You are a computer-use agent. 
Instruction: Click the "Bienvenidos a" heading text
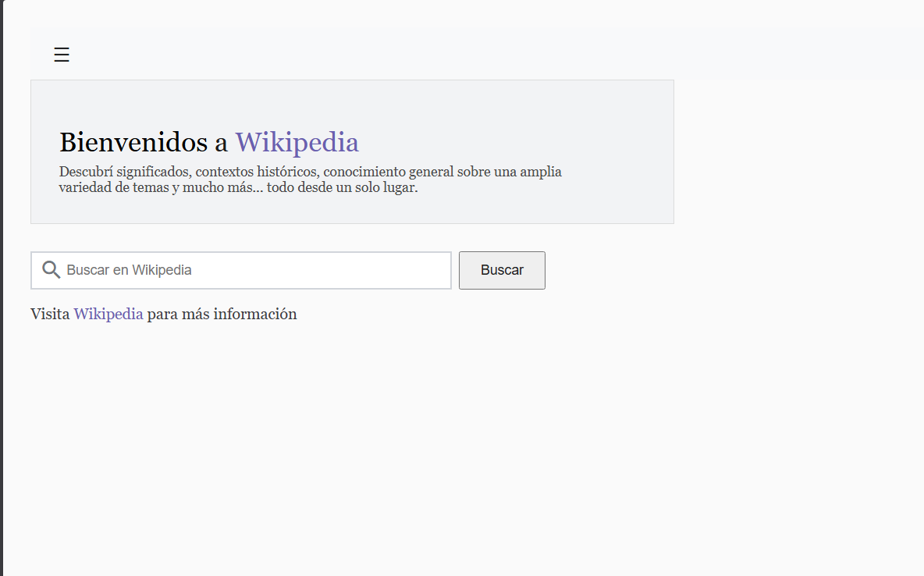point(143,142)
